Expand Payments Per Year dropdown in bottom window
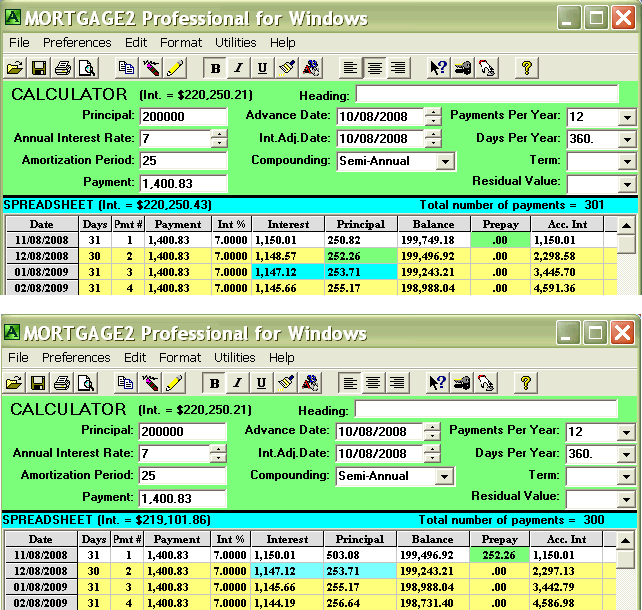Screen dimensions: 642x610 626,432
